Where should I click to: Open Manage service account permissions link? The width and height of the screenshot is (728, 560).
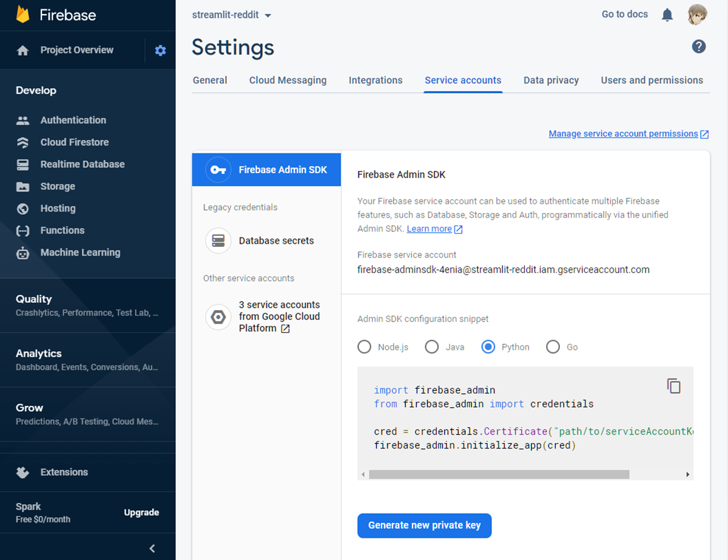point(623,134)
